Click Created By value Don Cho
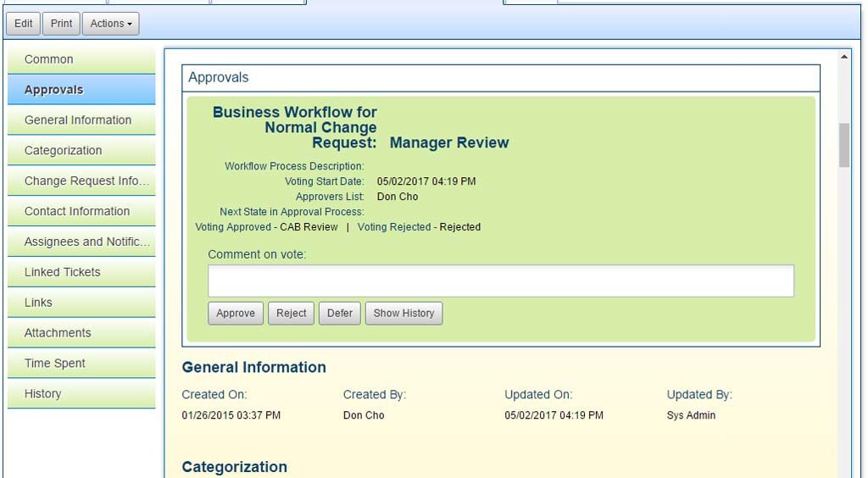Screen dimensions: 868x478 tap(364, 415)
